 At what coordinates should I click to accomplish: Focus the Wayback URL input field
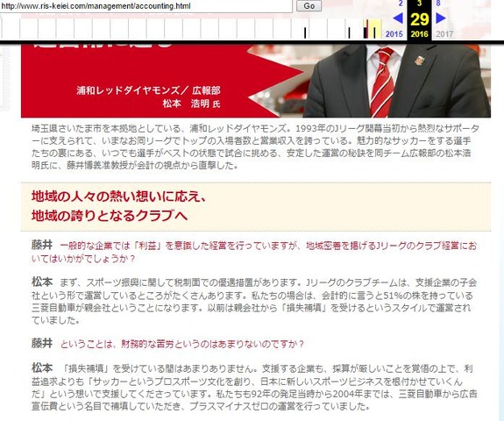click(146, 6)
